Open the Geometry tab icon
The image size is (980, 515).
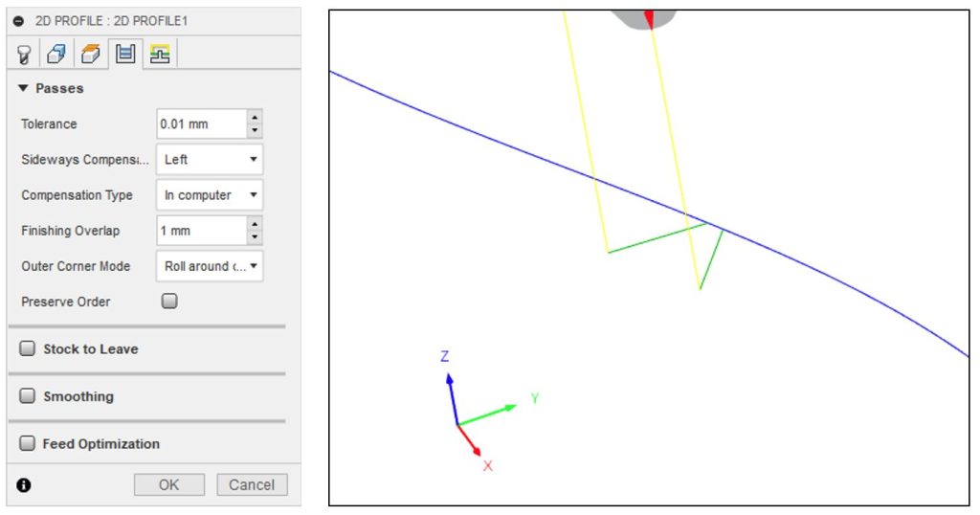click(x=56, y=56)
